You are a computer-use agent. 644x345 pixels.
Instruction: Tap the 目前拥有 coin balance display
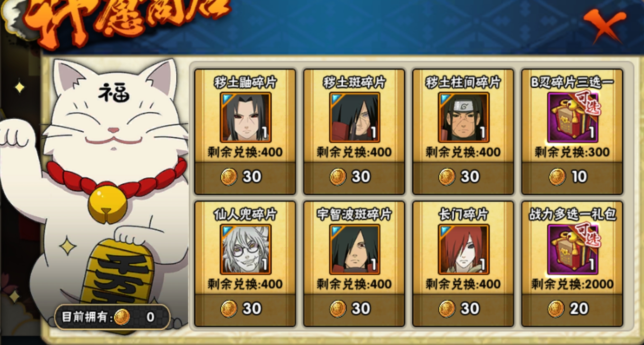tap(112, 317)
